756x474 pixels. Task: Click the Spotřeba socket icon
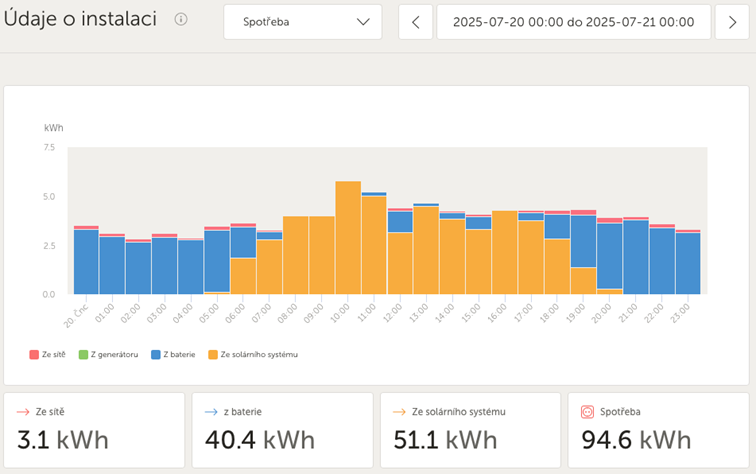[588, 411]
